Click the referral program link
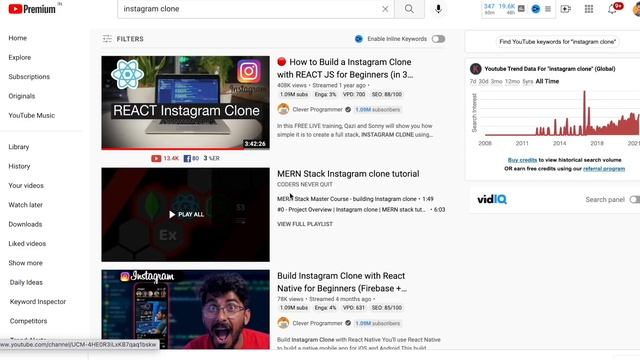640x360 pixels. pos(604,169)
